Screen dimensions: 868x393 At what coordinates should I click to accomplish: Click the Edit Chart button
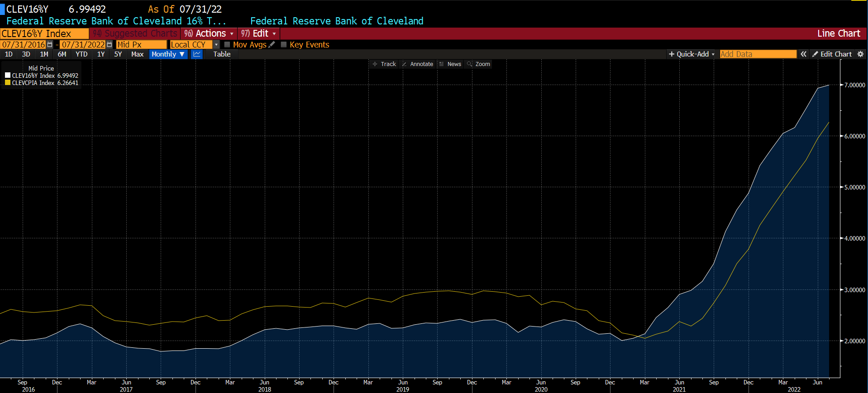pos(832,54)
